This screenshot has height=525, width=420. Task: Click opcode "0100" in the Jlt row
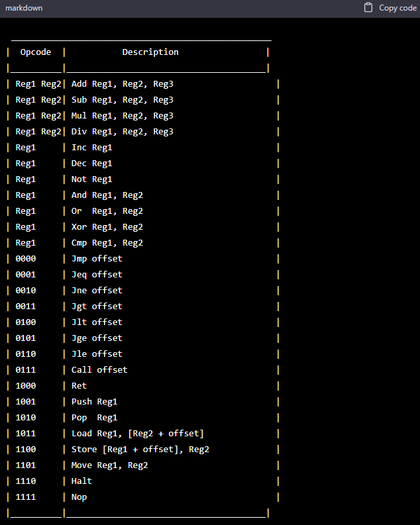[x=26, y=322]
